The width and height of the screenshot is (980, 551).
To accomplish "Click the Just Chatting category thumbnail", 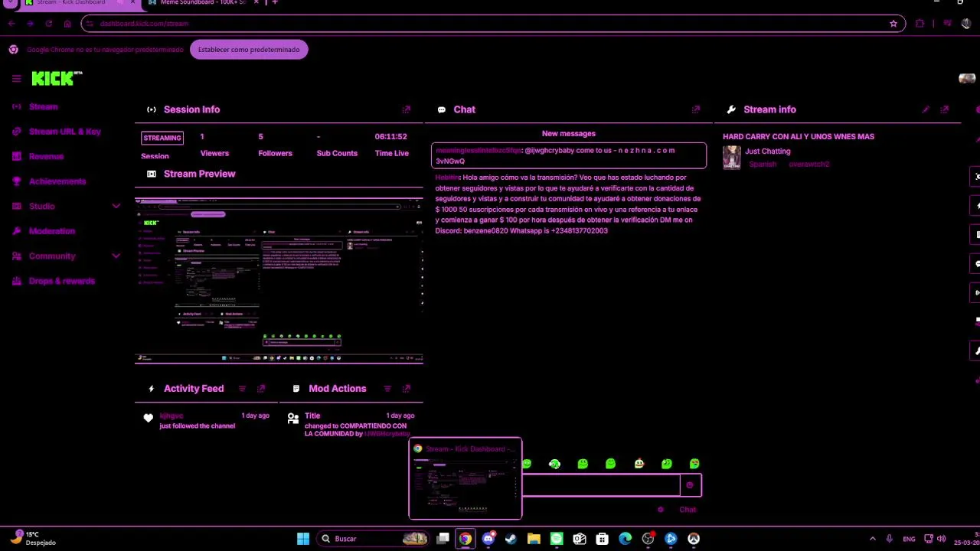I will click(x=732, y=158).
